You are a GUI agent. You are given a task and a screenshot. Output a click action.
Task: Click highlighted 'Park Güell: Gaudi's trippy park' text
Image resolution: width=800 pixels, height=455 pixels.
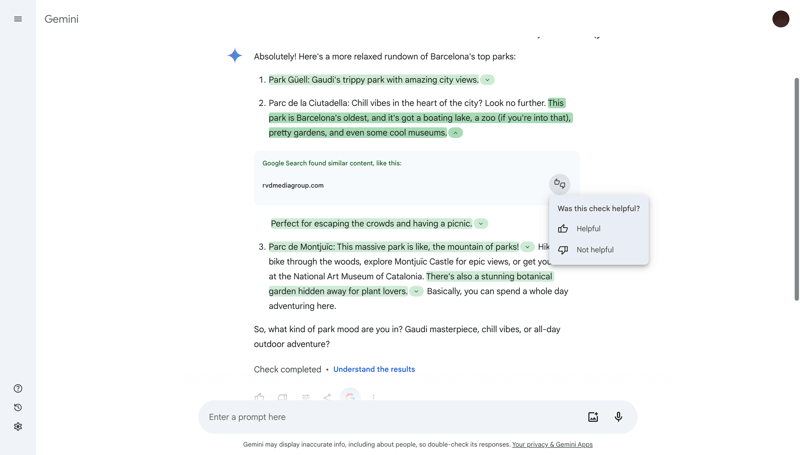[x=373, y=80]
